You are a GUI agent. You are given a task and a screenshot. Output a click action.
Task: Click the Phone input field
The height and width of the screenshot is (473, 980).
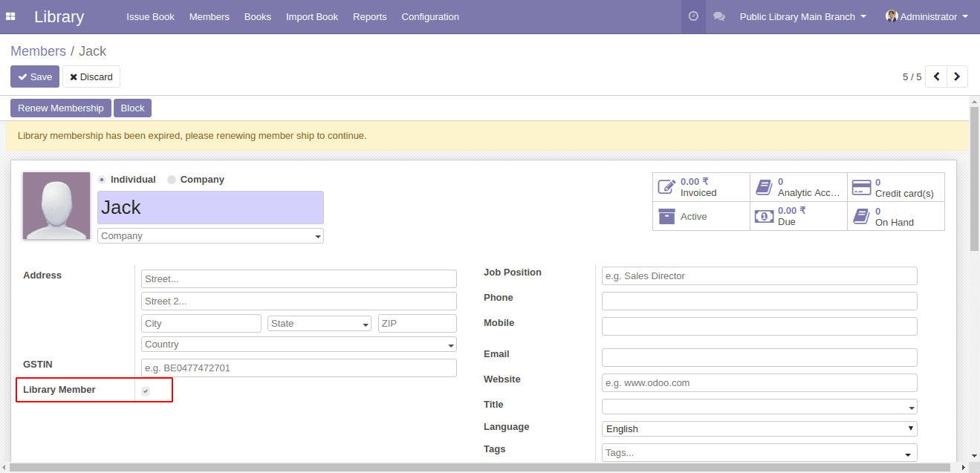click(759, 301)
